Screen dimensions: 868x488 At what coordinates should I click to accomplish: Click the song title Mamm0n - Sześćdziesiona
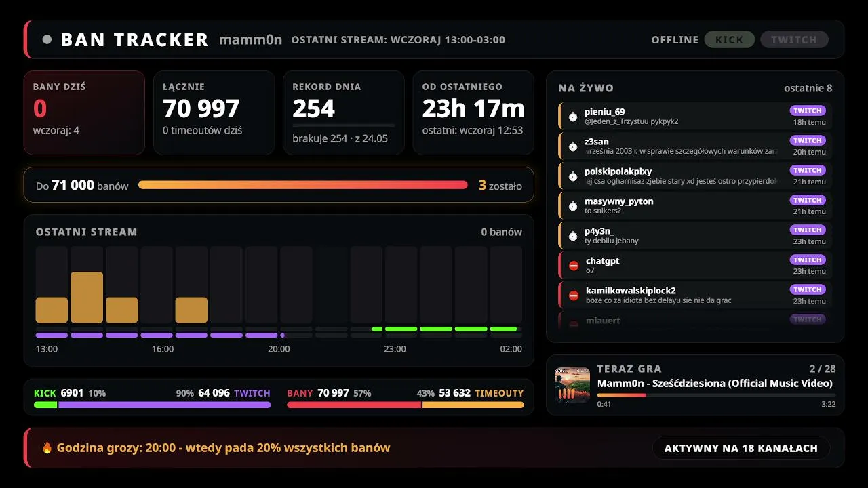click(715, 383)
